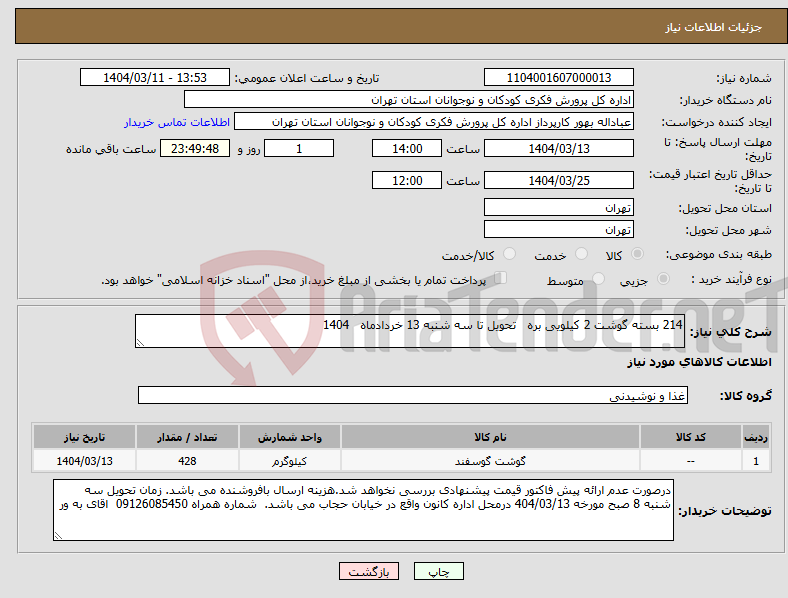Select the کالا/خدمت radio button

pos(509,254)
